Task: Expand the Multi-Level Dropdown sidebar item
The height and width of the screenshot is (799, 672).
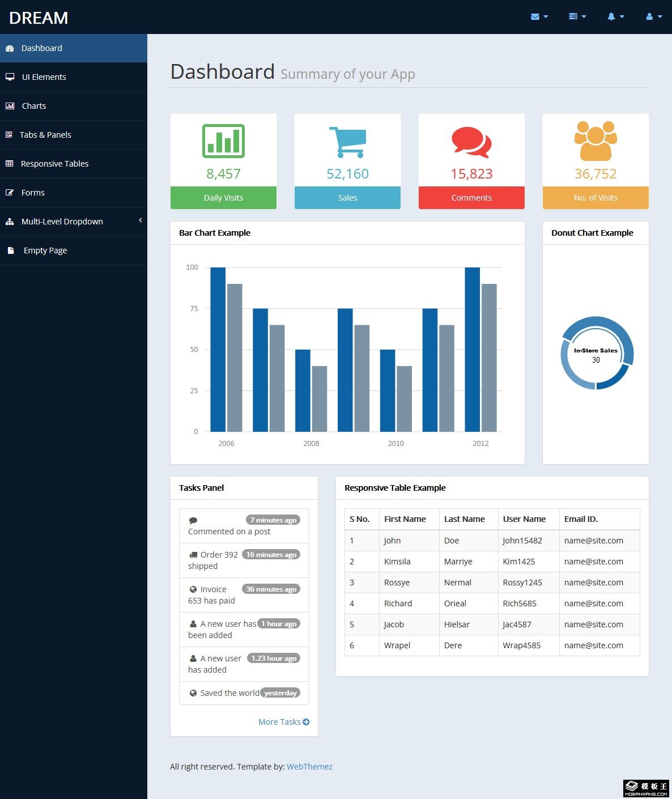Action: [73, 222]
